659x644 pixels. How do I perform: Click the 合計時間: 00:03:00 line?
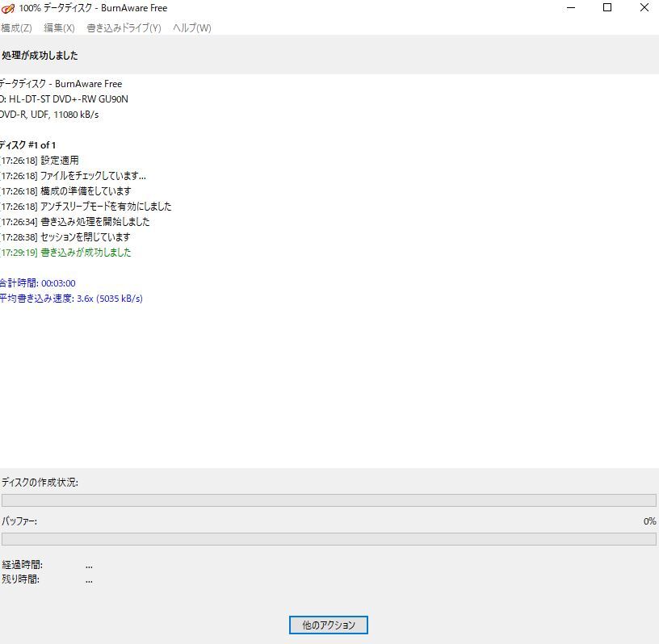tap(38, 283)
